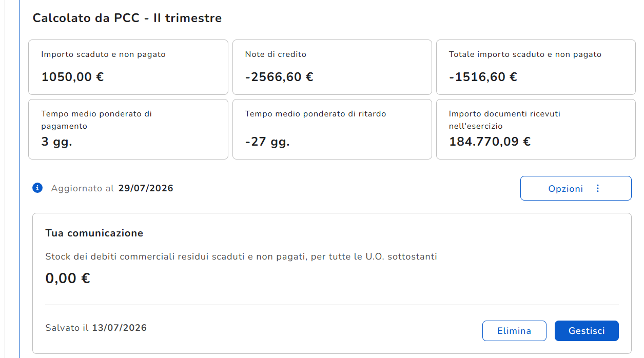Click the blue info icon beside Aggiornato al
This screenshot has width=644, height=358.
click(x=37, y=188)
